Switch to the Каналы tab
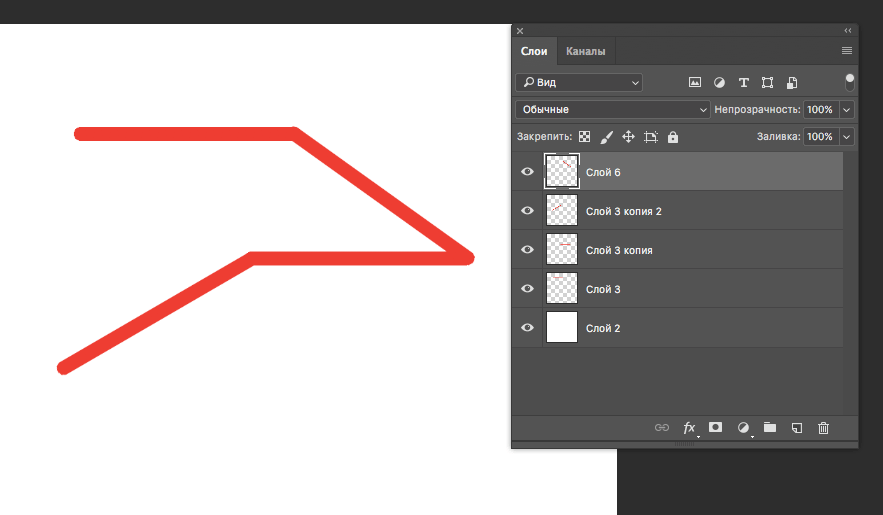Image resolution: width=883 pixels, height=515 pixels. click(x=586, y=51)
